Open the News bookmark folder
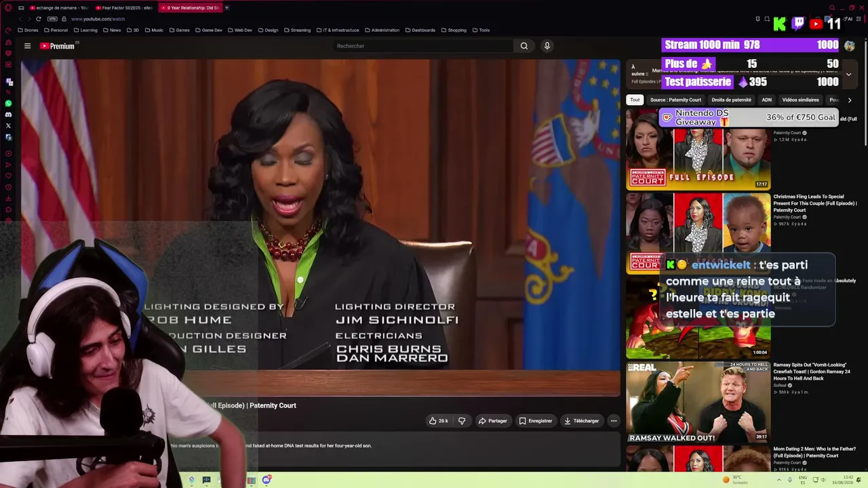 tap(112, 30)
